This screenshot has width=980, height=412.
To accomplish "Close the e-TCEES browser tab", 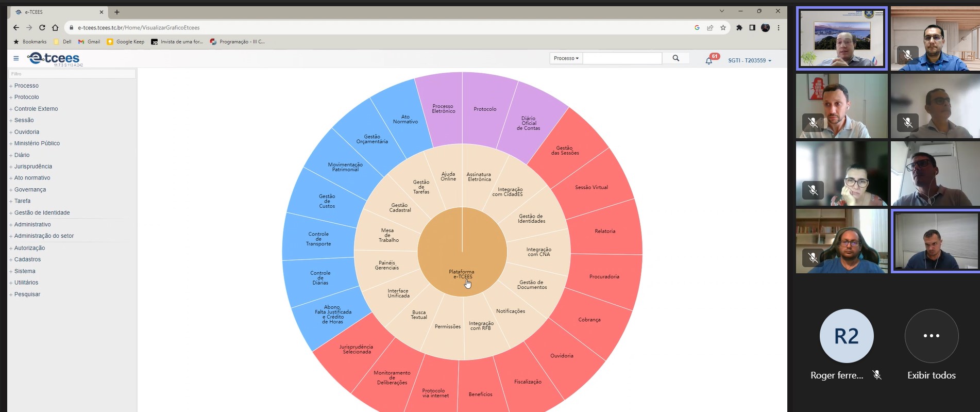I will [102, 12].
